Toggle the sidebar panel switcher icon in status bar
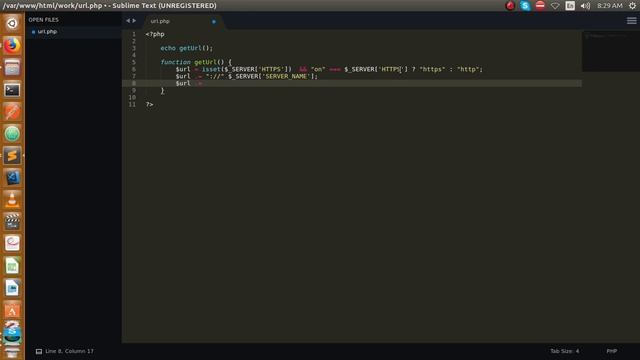This screenshot has width=640, height=360. 39,351
